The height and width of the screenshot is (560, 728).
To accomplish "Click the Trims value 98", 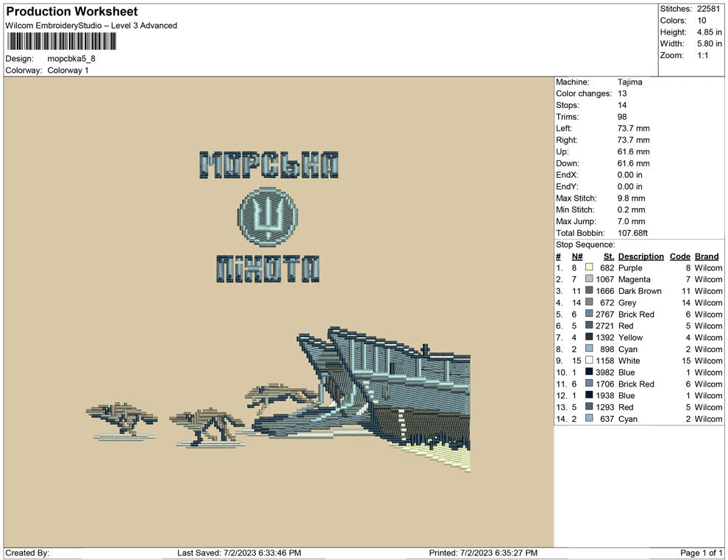I will click(621, 117).
